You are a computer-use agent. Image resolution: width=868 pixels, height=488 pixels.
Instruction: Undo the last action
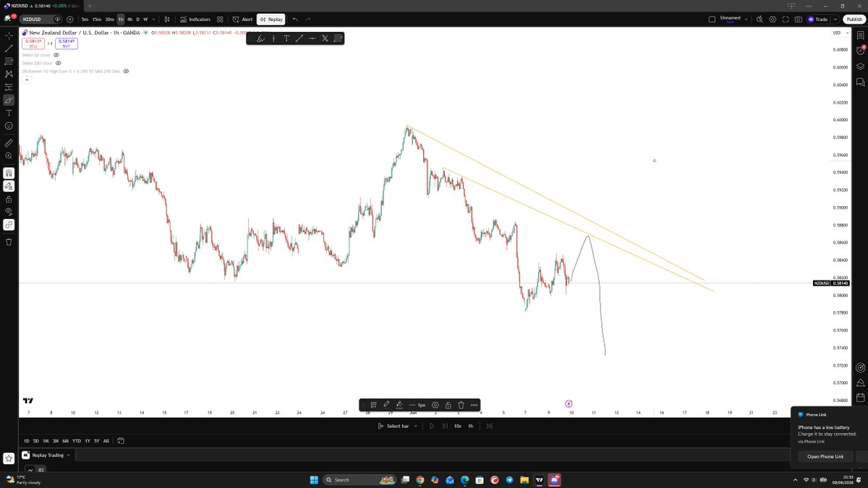pos(295,20)
